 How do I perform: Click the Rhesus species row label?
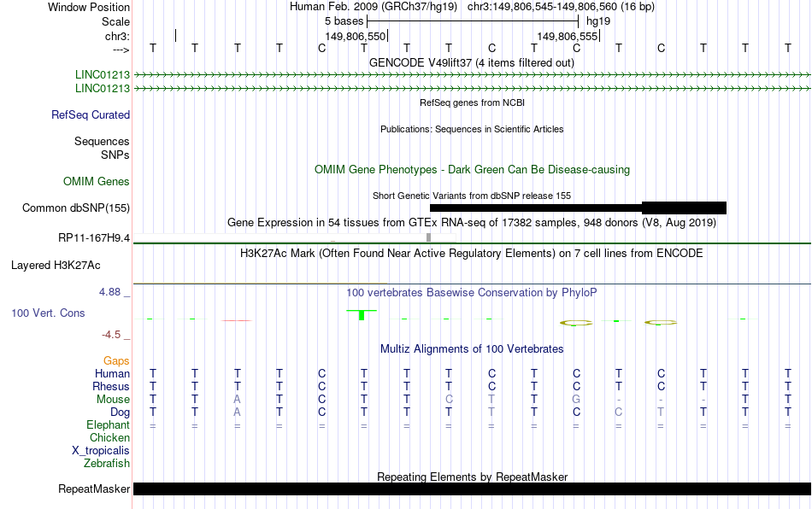coord(111,386)
